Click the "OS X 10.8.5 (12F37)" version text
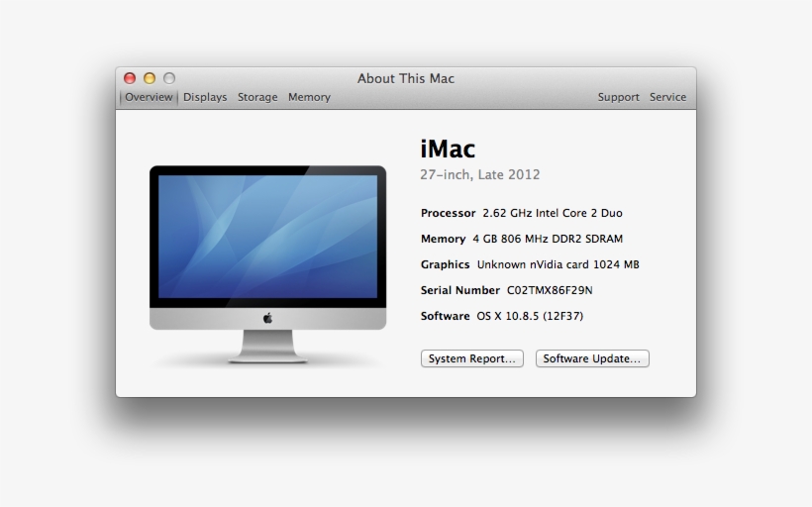This screenshot has width=812, height=507. pos(530,316)
